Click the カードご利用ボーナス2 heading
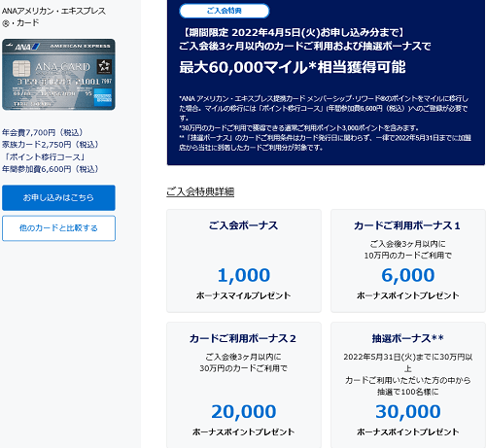 pyautogui.click(x=243, y=338)
